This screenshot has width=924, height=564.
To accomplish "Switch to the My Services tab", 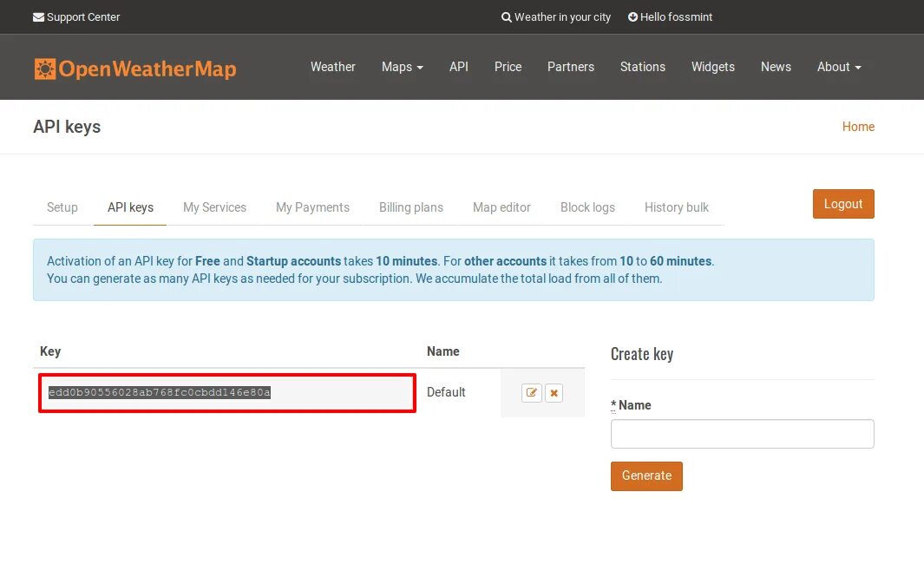I will [214, 207].
